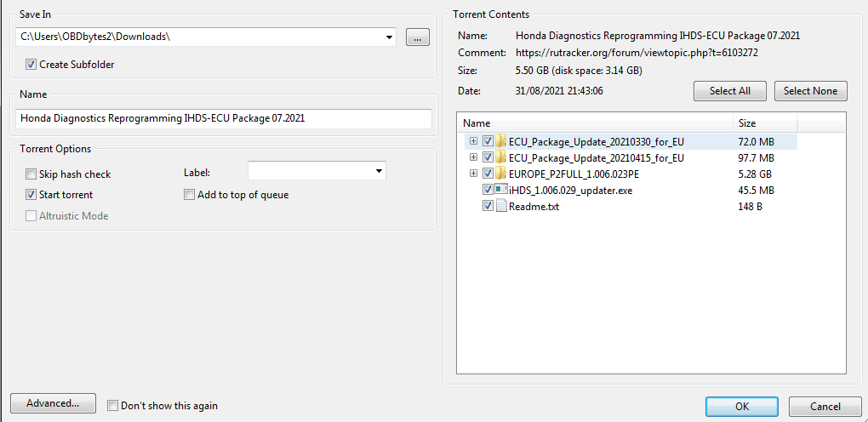Click the iHDS updater exe file icon
Screen dimensions: 868x422
coord(501,190)
